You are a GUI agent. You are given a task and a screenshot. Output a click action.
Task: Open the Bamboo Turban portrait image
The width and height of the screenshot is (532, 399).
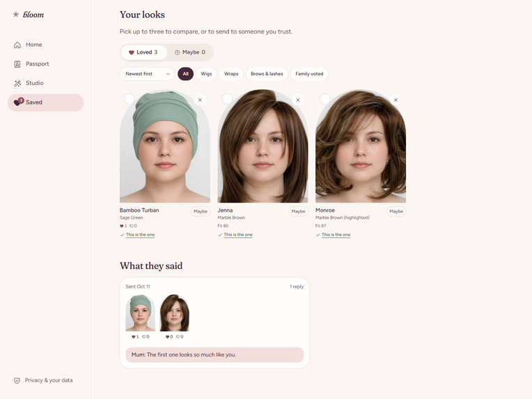point(165,146)
